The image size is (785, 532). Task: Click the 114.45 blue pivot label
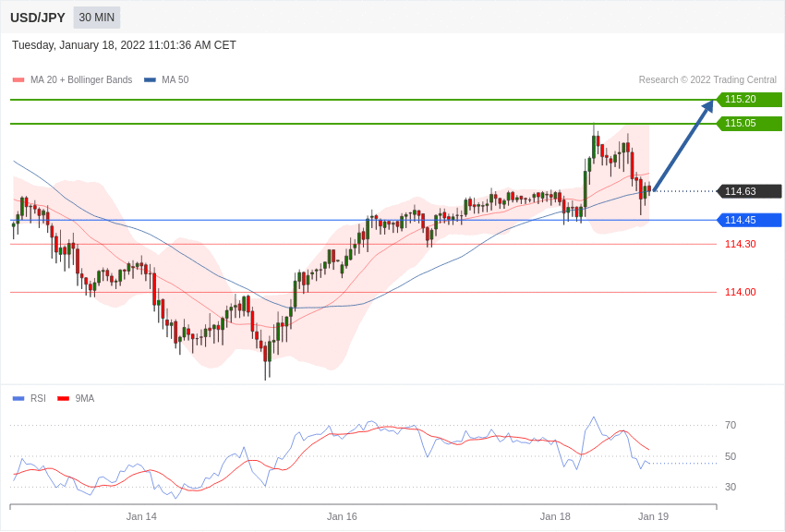[749, 220]
